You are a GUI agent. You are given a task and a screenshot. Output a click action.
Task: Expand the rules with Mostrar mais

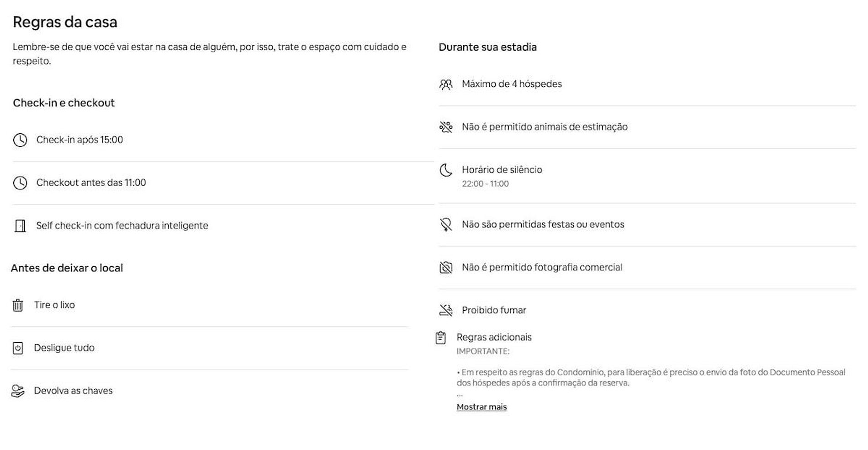pyautogui.click(x=482, y=407)
